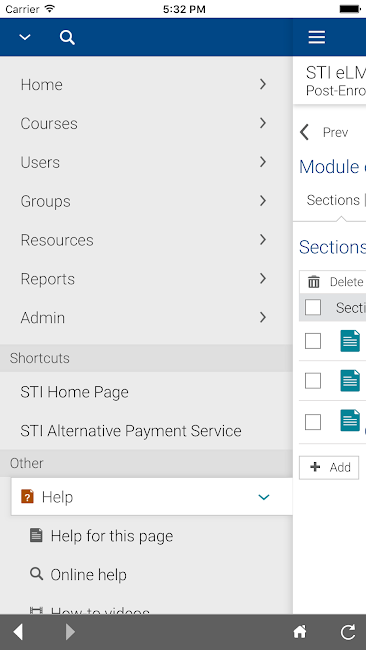Click the trash Delete icon
The width and height of the screenshot is (366, 650).
click(x=314, y=282)
